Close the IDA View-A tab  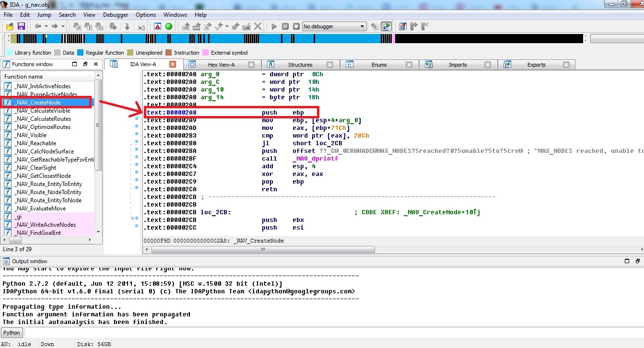tap(173, 64)
